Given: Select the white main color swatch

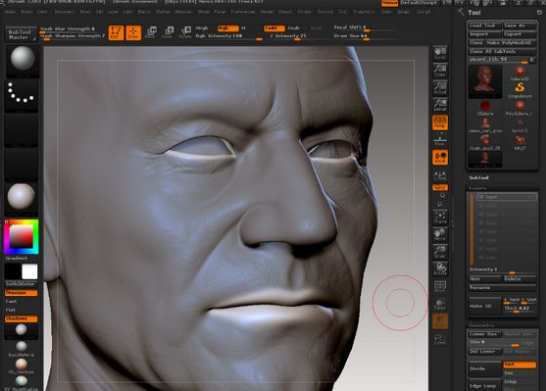Looking at the screenshot, I should (30, 271).
